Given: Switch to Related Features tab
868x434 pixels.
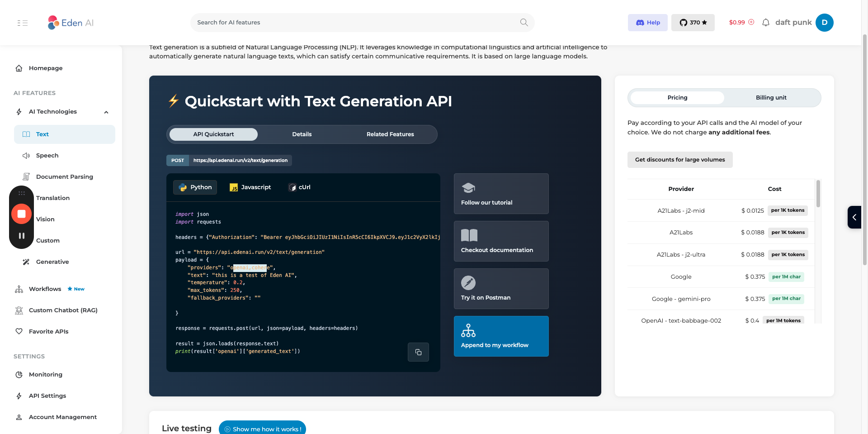Looking at the screenshot, I should click(390, 134).
